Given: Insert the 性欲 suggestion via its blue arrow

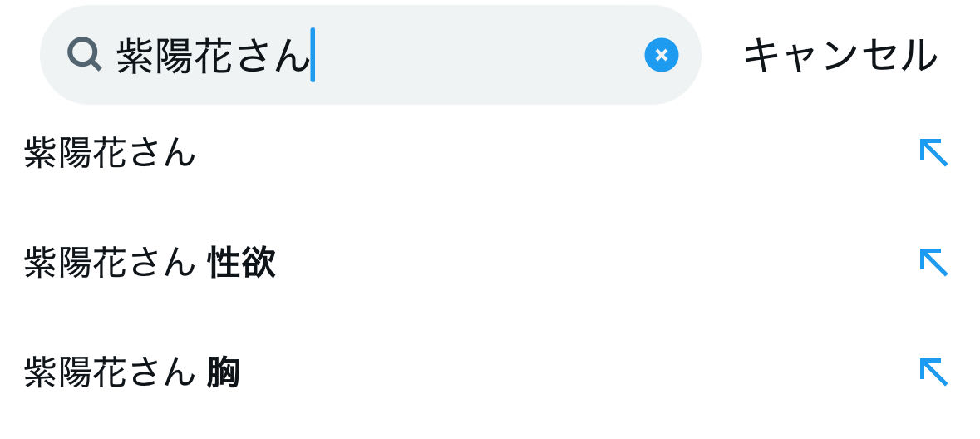Looking at the screenshot, I should pyautogui.click(x=933, y=263).
